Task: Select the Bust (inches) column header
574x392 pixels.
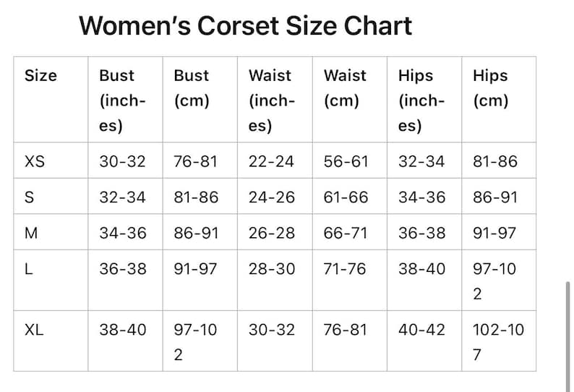Action: click(123, 101)
